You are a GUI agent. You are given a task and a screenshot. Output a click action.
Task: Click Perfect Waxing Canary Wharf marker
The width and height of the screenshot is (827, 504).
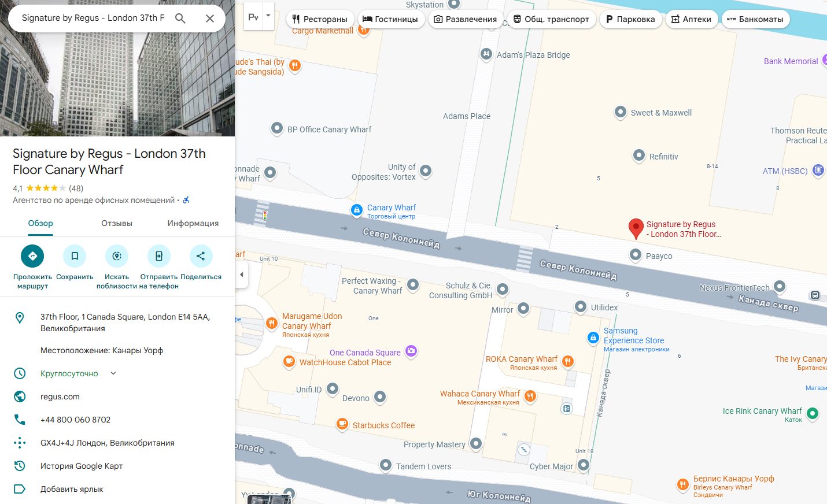click(413, 284)
